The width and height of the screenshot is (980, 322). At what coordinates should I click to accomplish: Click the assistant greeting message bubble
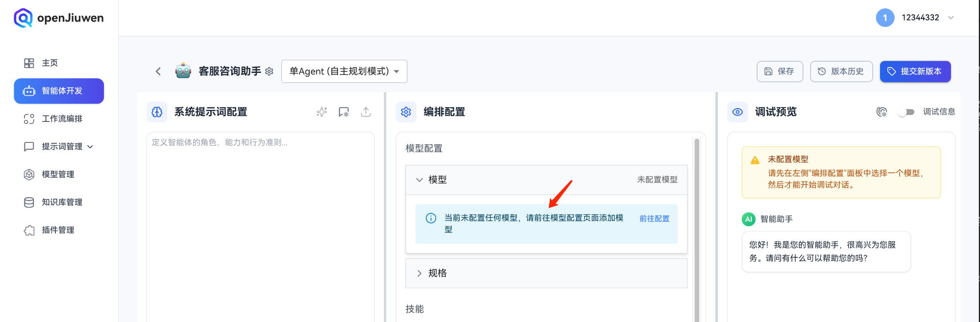tap(826, 252)
